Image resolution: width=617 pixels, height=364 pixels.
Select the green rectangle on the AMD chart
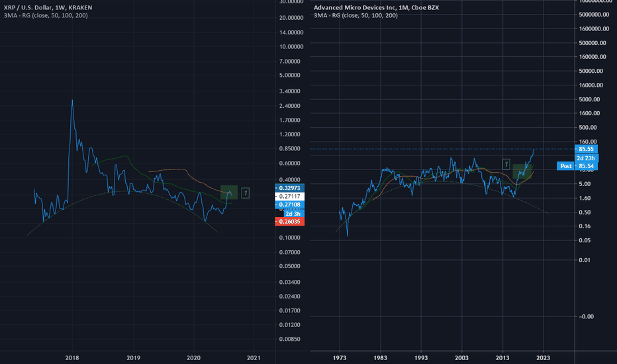[522, 171]
